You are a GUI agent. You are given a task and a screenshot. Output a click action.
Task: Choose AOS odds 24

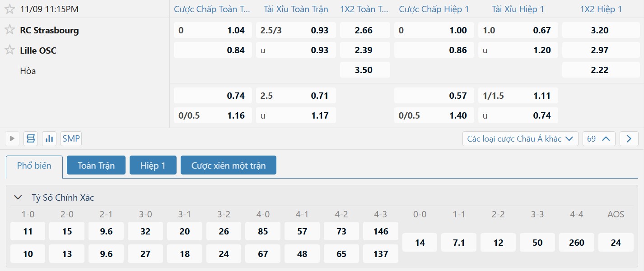coord(616,243)
